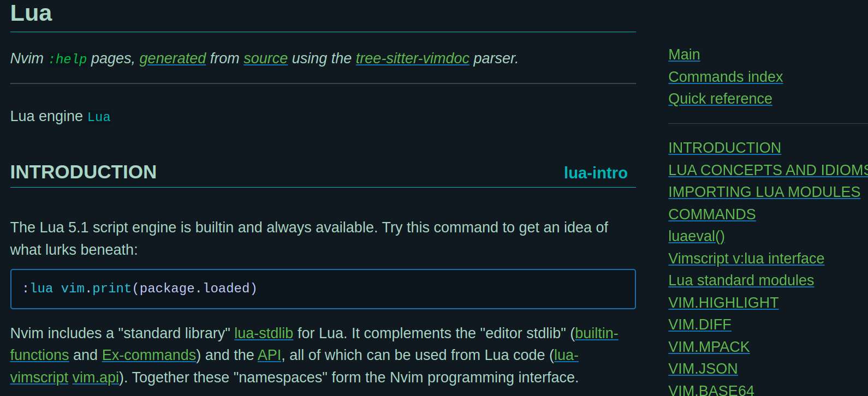Open Lua standard modules section
The width and height of the screenshot is (868, 396).
(x=741, y=280)
